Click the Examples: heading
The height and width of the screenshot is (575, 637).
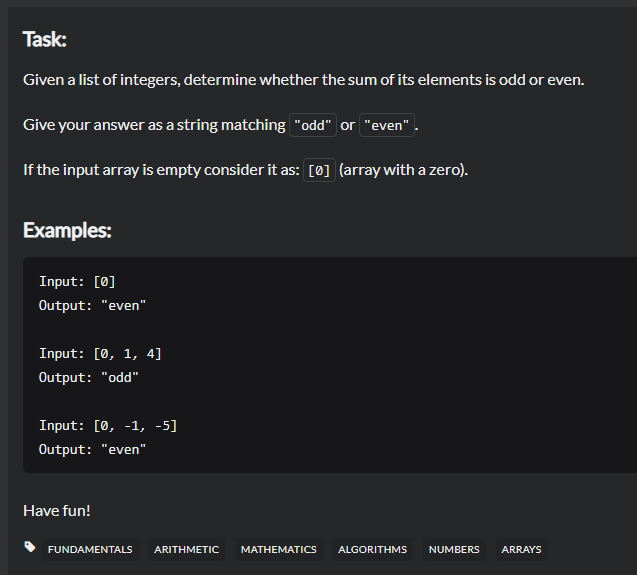tap(67, 230)
